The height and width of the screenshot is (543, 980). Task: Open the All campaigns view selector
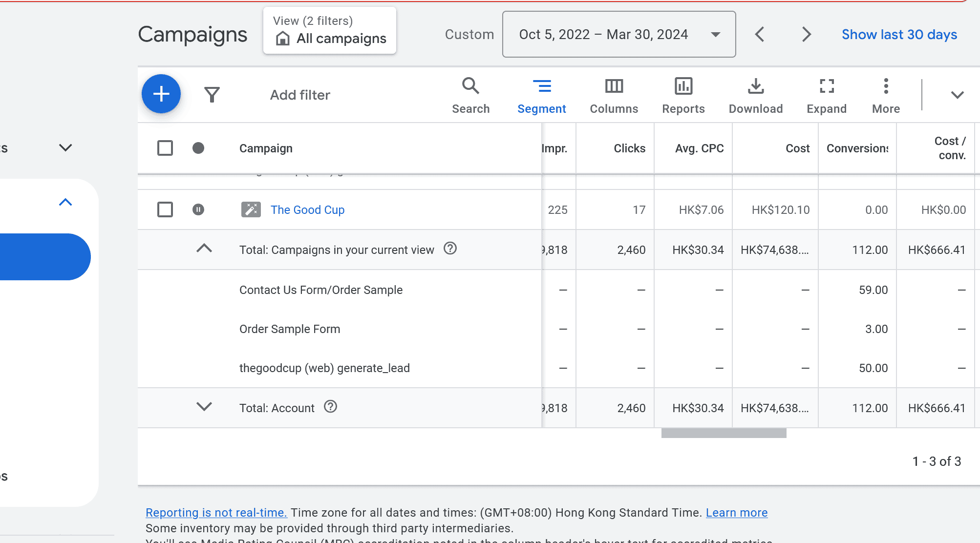pyautogui.click(x=330, y=31)
